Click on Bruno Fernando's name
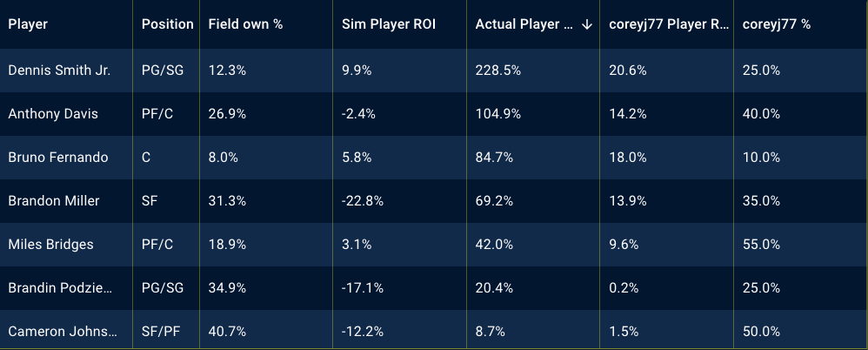Viewport: 868px width, 350px height. [58, 158]
